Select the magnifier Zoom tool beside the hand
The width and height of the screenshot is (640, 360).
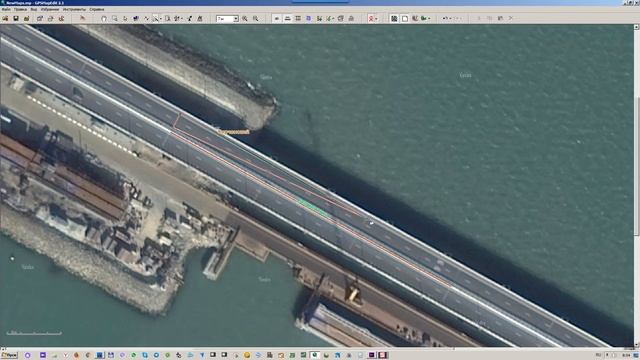(x=115, y=18)
